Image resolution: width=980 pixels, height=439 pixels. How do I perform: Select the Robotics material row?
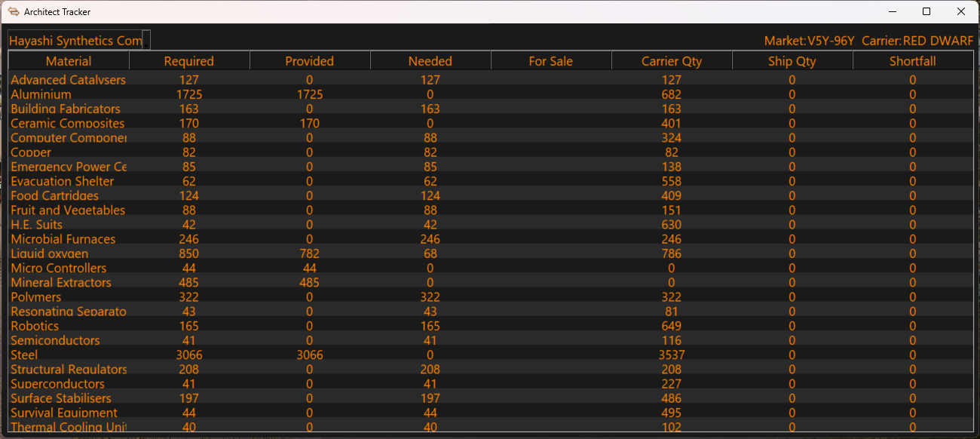click(491, 326)
